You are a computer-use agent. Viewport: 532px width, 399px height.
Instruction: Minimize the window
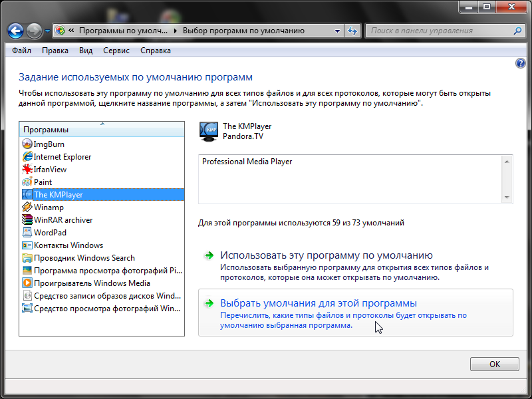coord(469,7)
